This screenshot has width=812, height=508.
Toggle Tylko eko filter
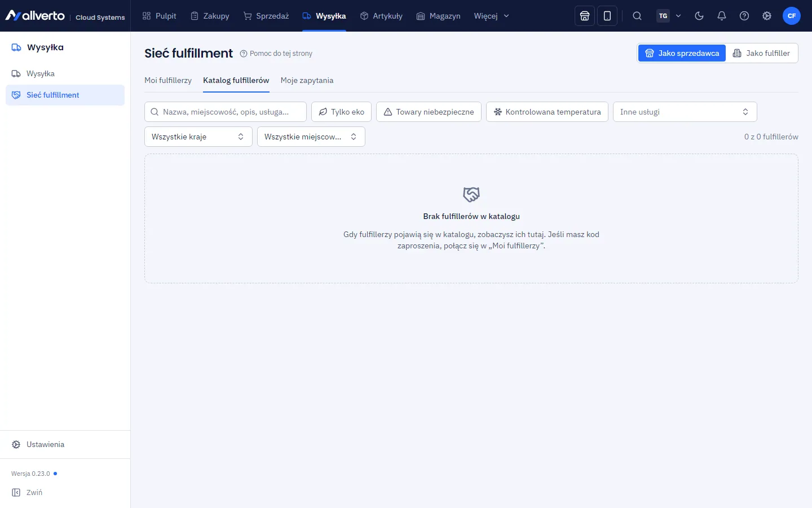coord(341,112)
